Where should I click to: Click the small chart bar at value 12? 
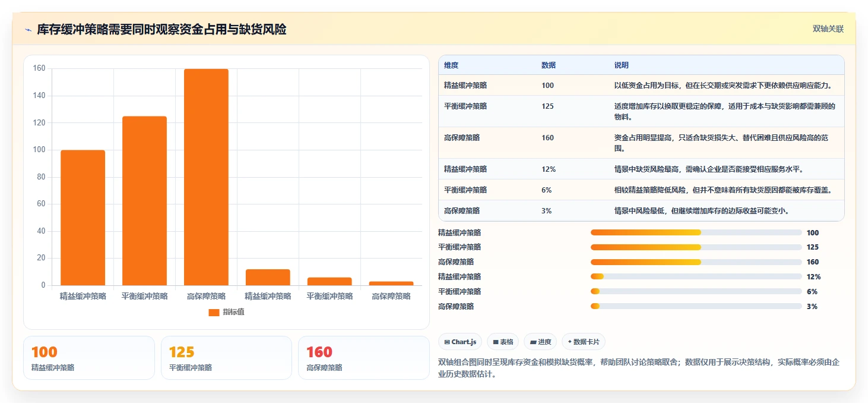click(268, 278)
